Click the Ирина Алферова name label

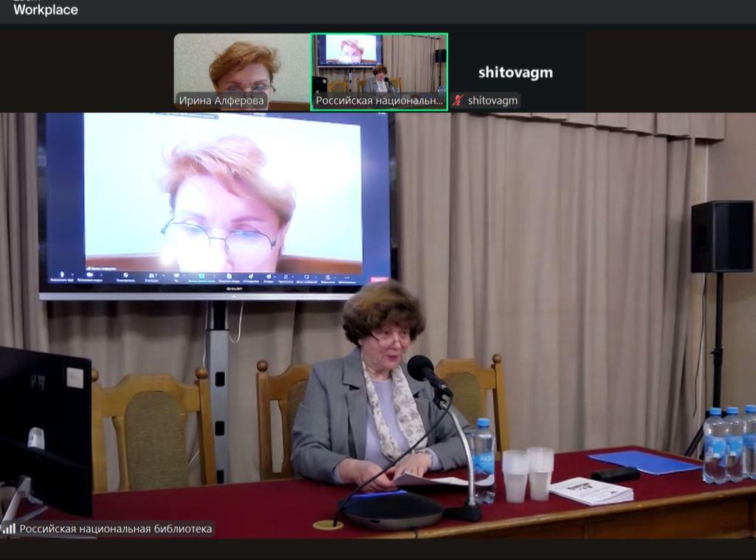pyautogui.click(x=221, y=100)
